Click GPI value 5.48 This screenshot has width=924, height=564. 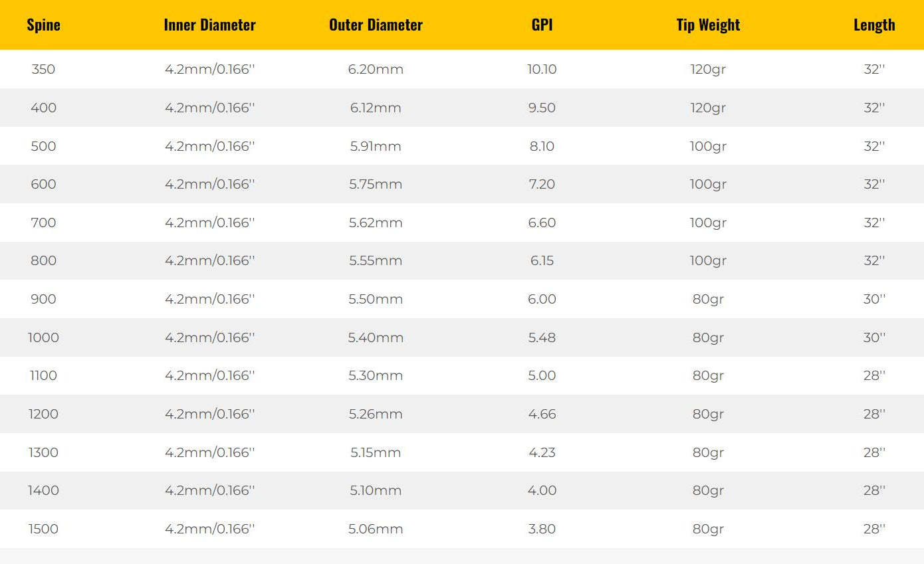(542, 337)
